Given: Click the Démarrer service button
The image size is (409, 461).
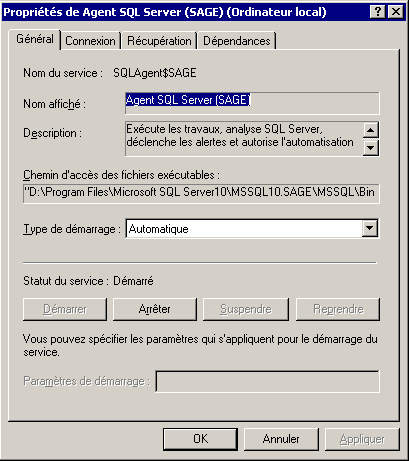Looking at the screenshot, I should pos(65,309).
